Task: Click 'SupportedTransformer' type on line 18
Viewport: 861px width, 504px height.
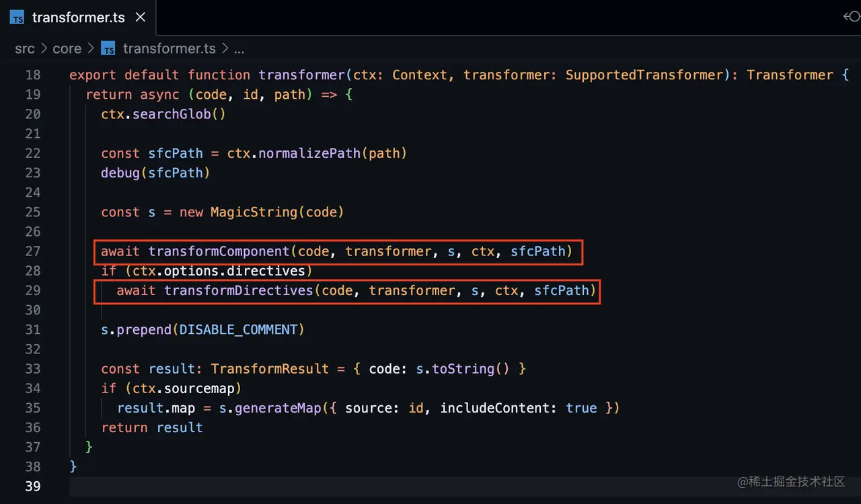Action: (x=644, y=75)
